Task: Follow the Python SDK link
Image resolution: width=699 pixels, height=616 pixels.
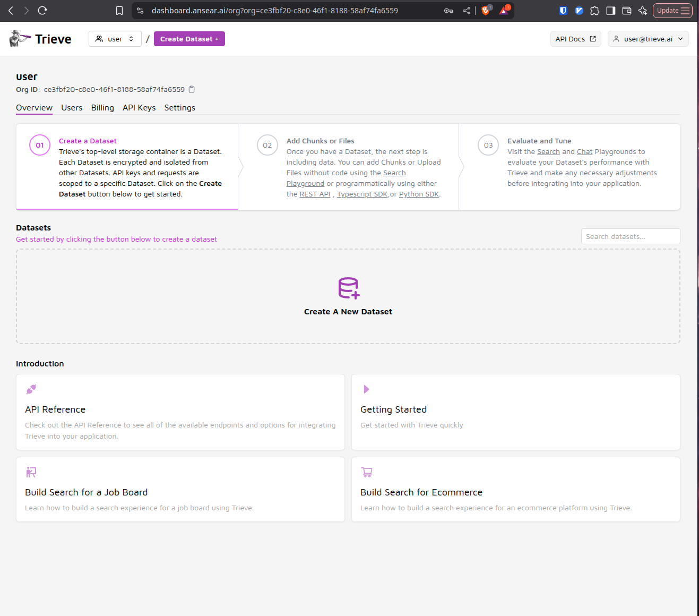Action: (x=419, y=194)
